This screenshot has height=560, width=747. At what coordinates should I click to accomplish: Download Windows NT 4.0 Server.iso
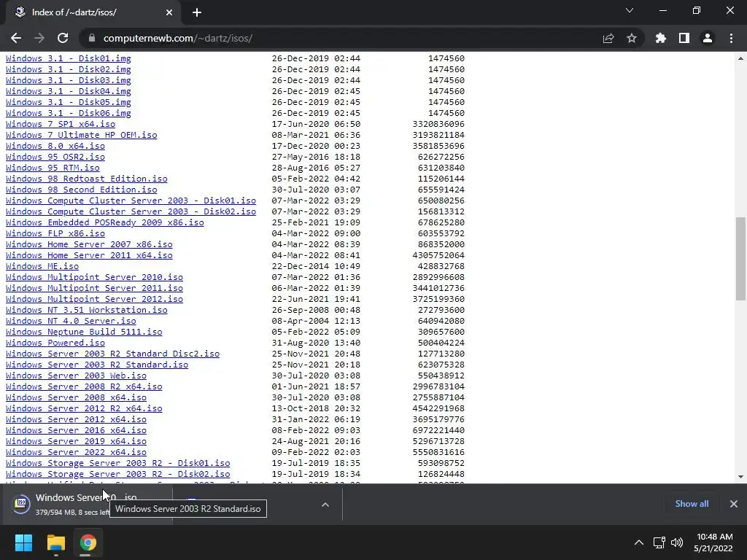click(71, 322)
